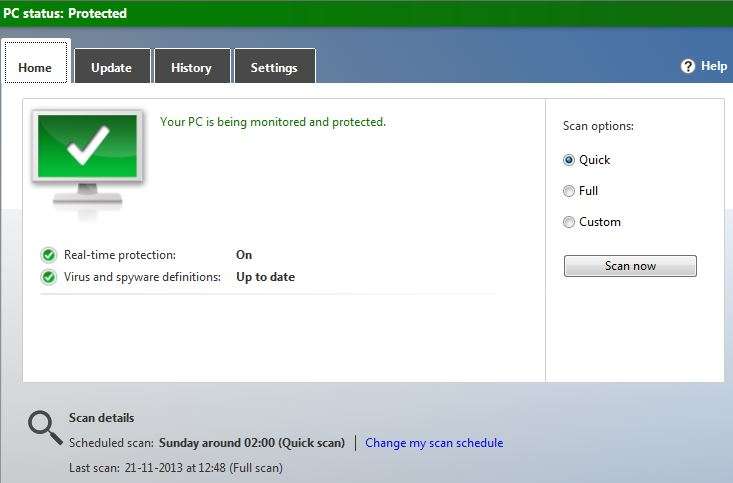733x483 pixels.
Task: Click the PC status: Protected banner text
Action: tap(65, 13)
